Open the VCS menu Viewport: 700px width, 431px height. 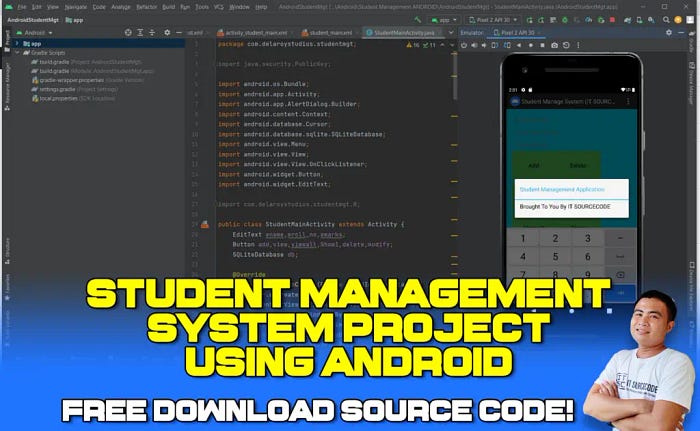(218, 7)
